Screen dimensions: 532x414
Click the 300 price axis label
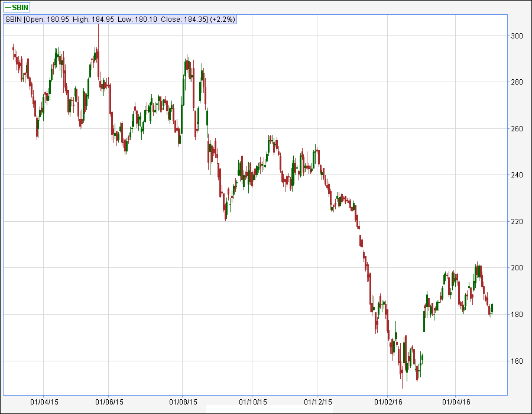click(x=517, y=36)
